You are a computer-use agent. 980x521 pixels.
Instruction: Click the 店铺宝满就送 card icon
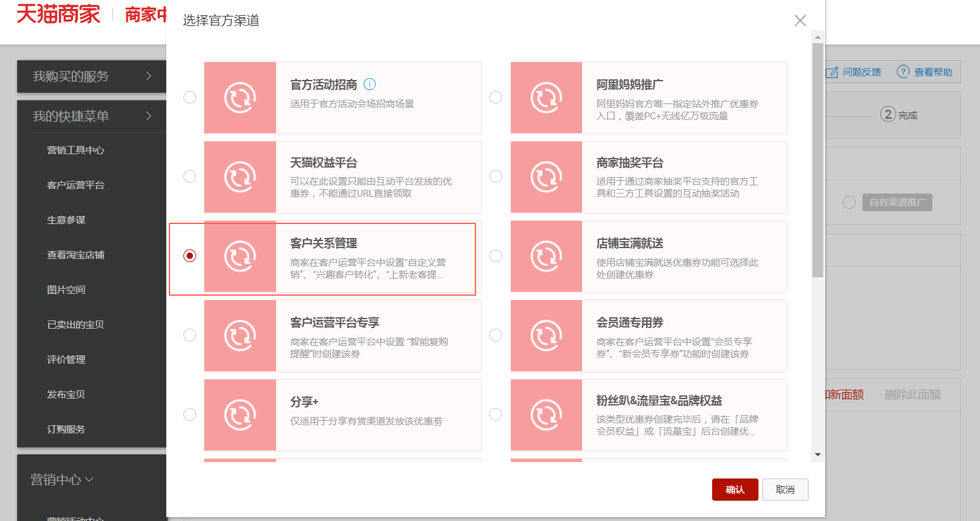click(546, 256)
